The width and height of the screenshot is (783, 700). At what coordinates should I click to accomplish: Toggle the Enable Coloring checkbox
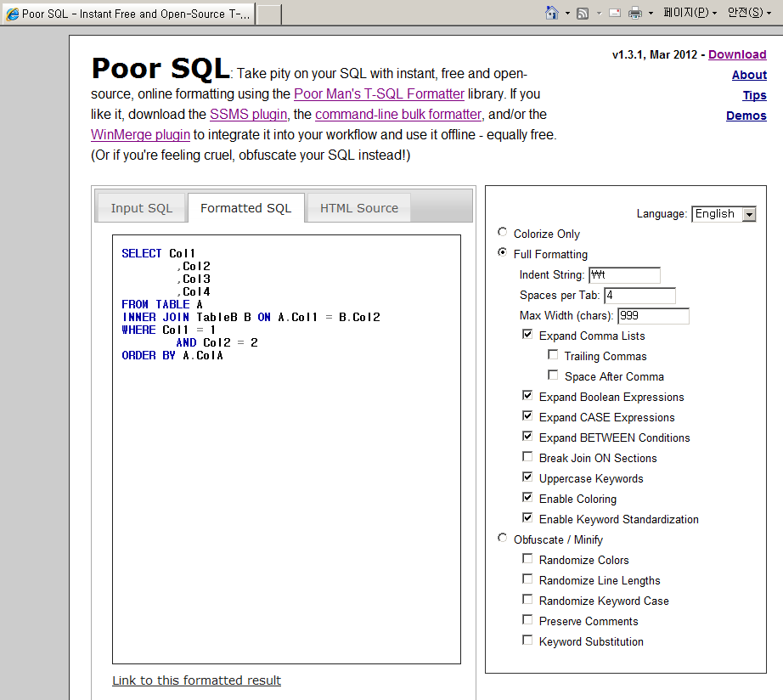(527, 498)
